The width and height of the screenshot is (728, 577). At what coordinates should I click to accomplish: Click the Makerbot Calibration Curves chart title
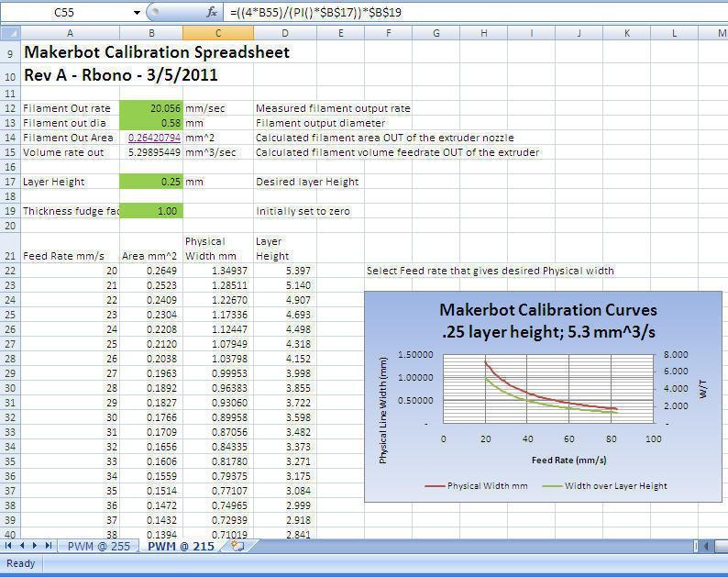548,320
